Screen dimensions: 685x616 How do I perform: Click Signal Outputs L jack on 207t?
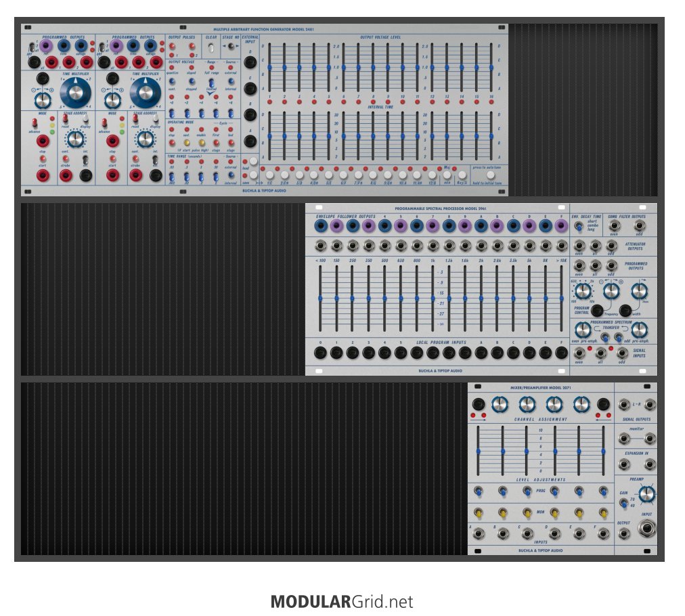(x=624, y=405)
